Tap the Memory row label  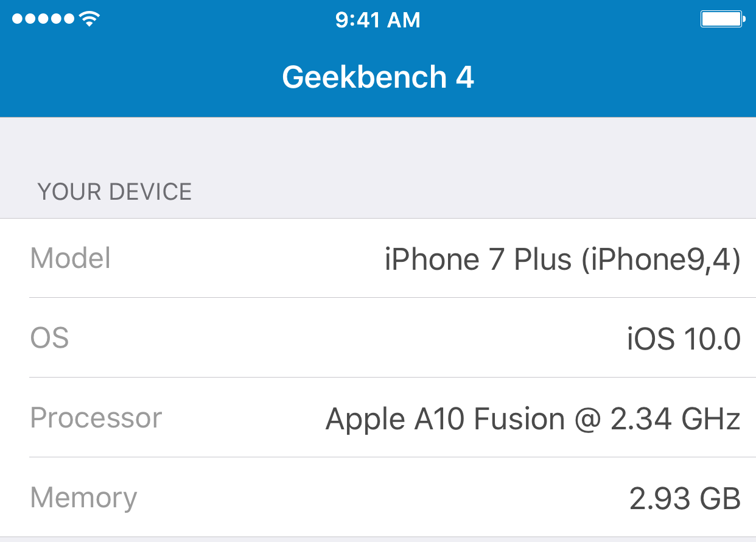click(x=83, y=498)
